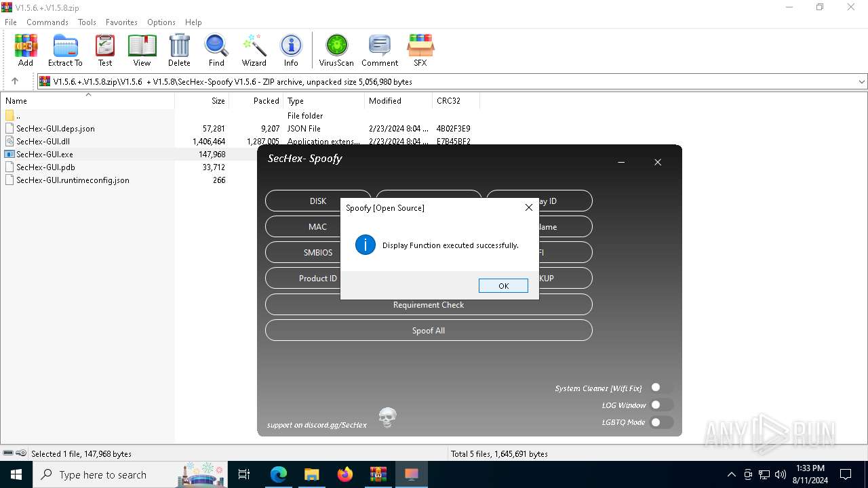Open the Commands menu

[x=47, y=22]
